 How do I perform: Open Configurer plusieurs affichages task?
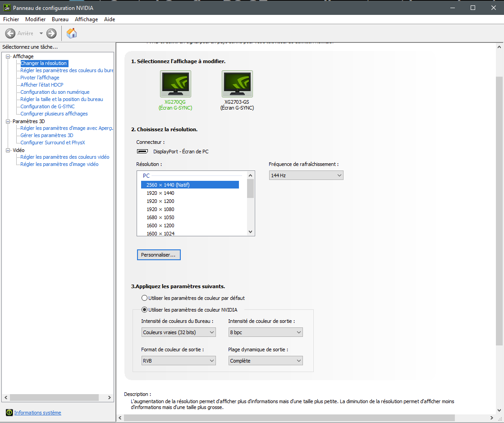click(54, 114)
